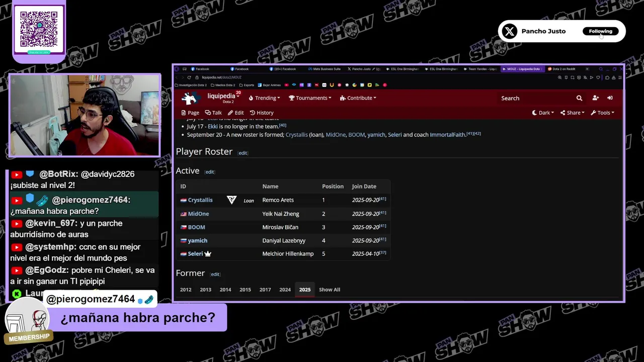This screenshot has width=644, height=362.
Task: Open the Share dropdown
Action: tap(573, 113)
